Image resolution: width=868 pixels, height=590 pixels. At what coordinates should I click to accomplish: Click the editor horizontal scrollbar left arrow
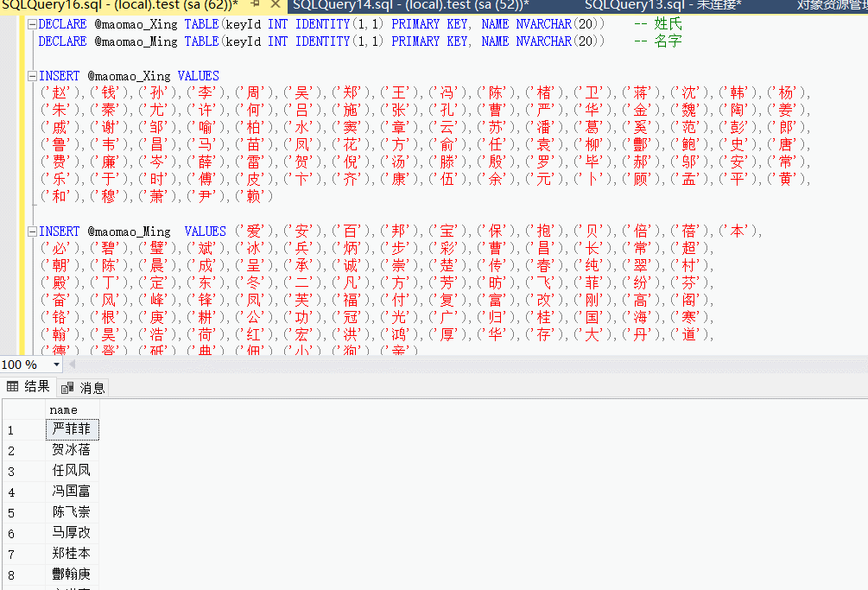72,365
